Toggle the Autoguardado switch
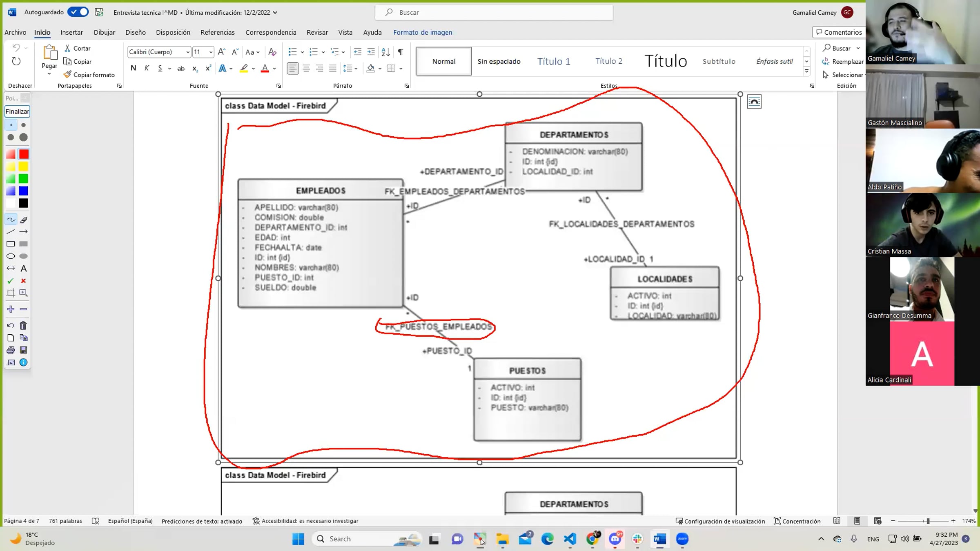Screen dimensions: 980x551 (78, 12)
